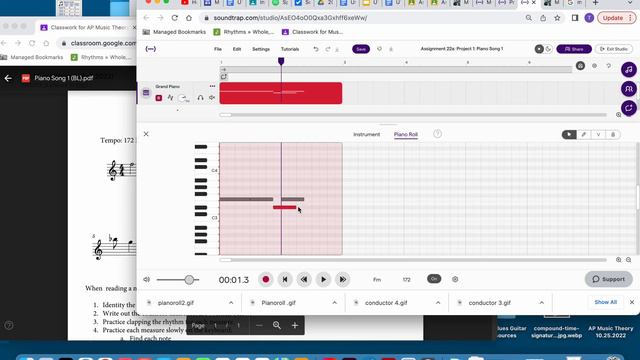Solo the Grand Piano track with headphones
This screenshot has width=640, height=360.
[200, 98]
